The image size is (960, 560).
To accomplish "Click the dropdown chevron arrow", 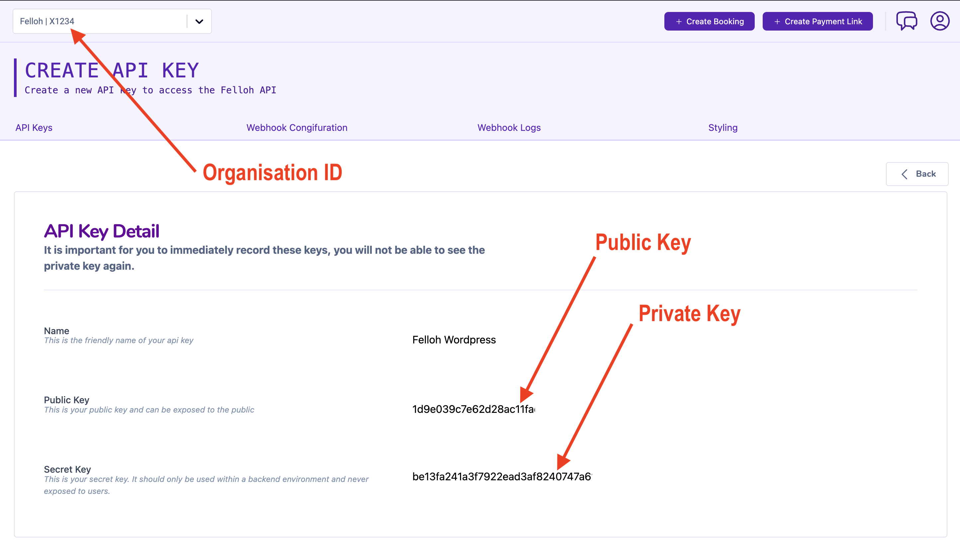I will (199, 21).
